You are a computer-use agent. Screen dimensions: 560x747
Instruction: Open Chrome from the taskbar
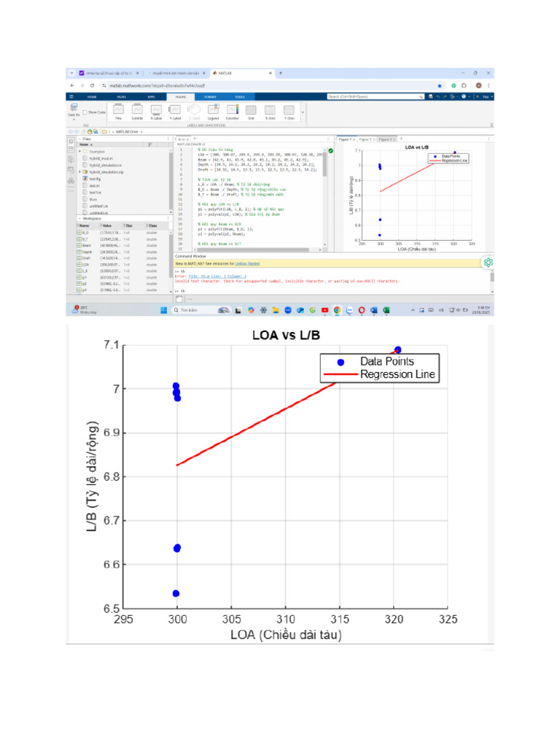tap(337, 310)
